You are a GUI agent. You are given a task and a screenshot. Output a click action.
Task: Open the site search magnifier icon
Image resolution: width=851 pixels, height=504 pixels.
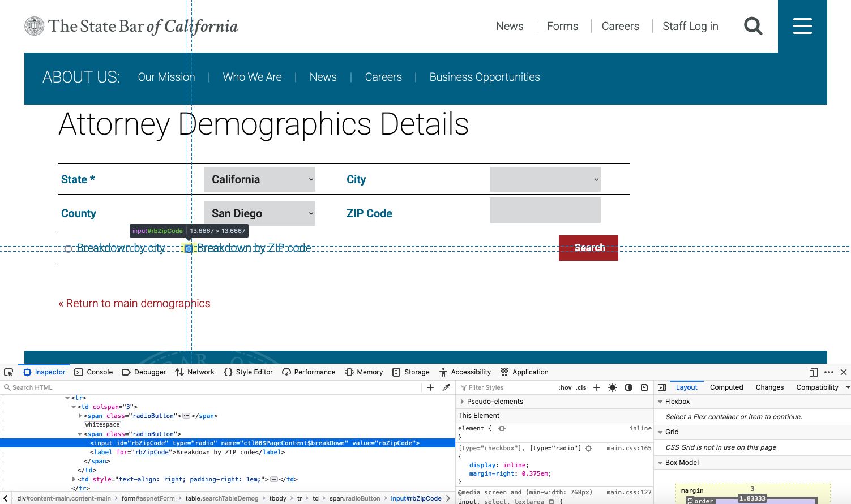[753, 26]
